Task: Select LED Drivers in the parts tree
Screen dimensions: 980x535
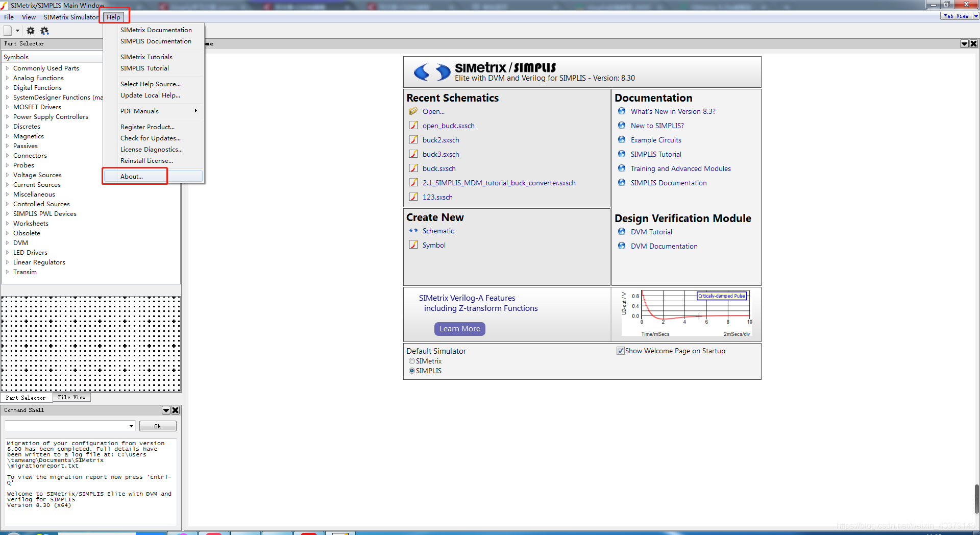Action: click(x=30, y=252)
